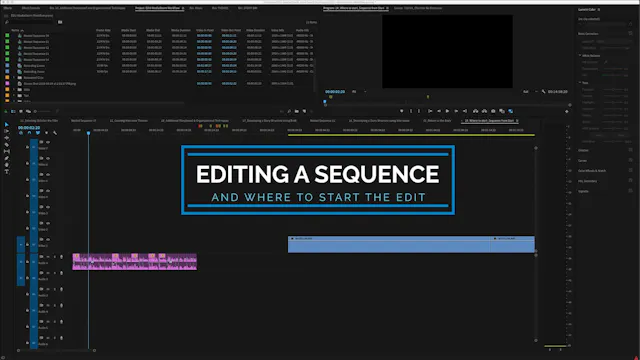The width and height of the screenshot is (640, 360).
Task: Open the Effect Controls tab
Action: [x=31, y=8]
